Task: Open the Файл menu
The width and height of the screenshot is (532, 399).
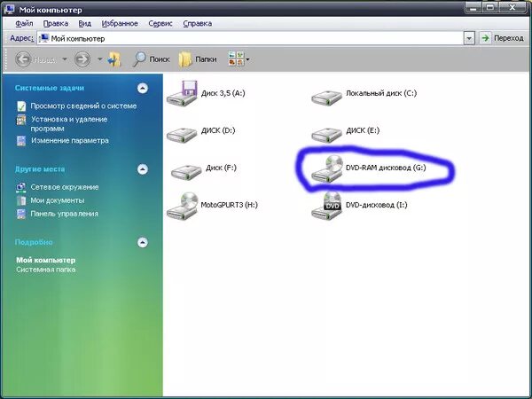Action: coord(25,23)
